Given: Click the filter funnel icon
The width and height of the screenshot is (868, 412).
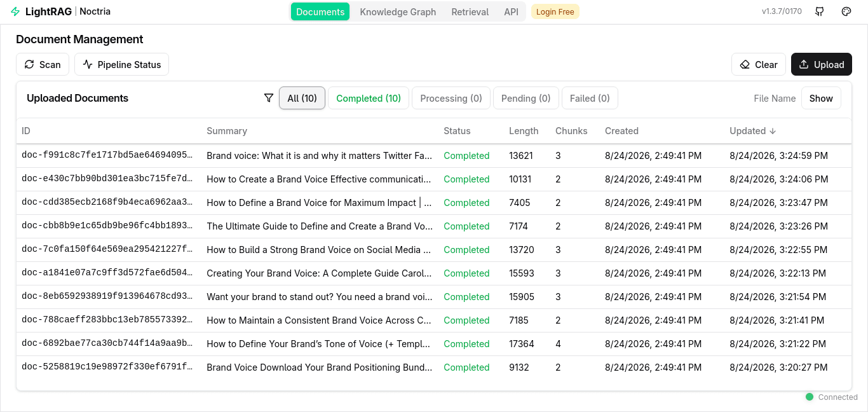Looking at the screenshot, I should click(x=269, y=98).
